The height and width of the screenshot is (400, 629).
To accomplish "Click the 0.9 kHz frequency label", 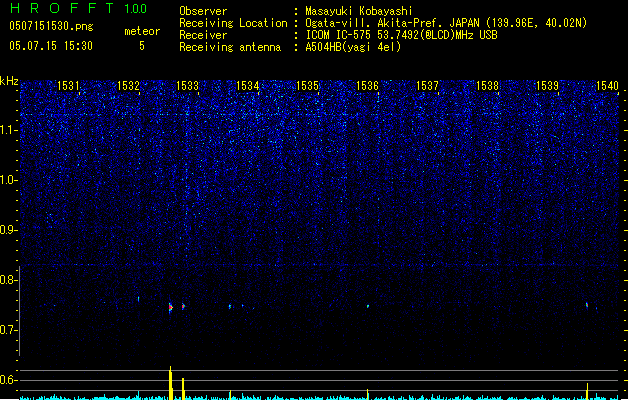I will tap(9, 230).
